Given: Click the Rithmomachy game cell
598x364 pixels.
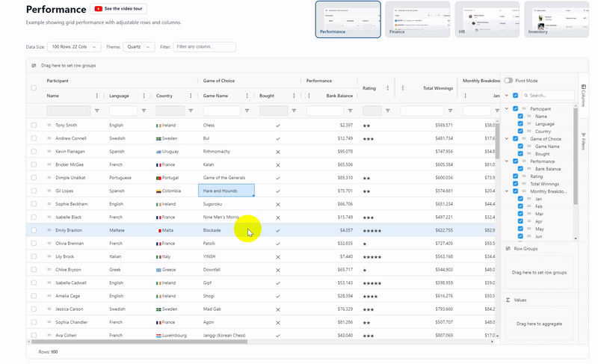Looking at the screenshot, I should [x=226, y=151].
